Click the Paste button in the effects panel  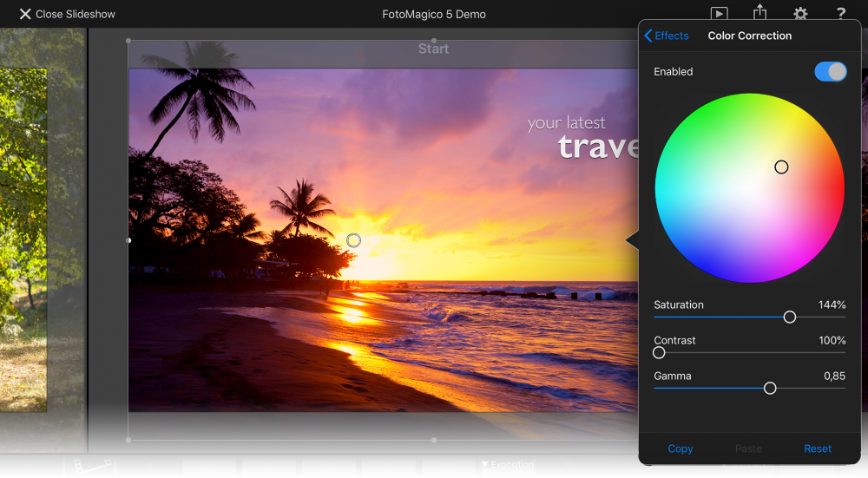point(748,449)
